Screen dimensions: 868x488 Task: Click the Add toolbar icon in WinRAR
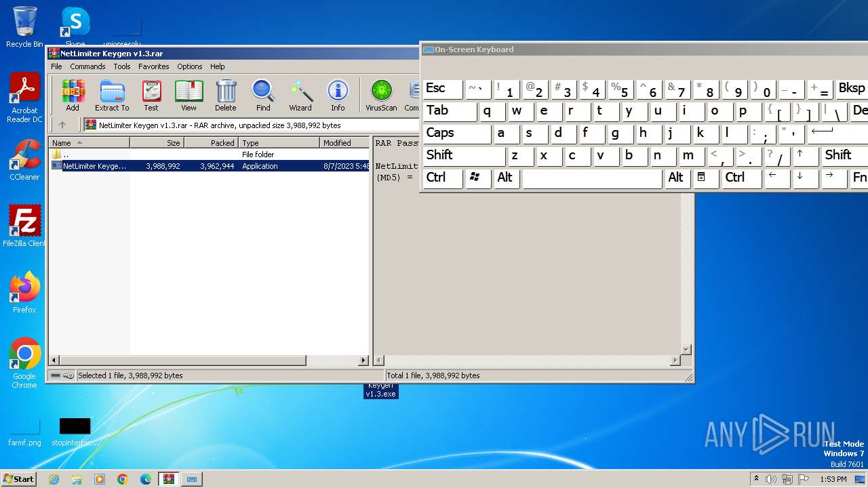pos(73,95)
